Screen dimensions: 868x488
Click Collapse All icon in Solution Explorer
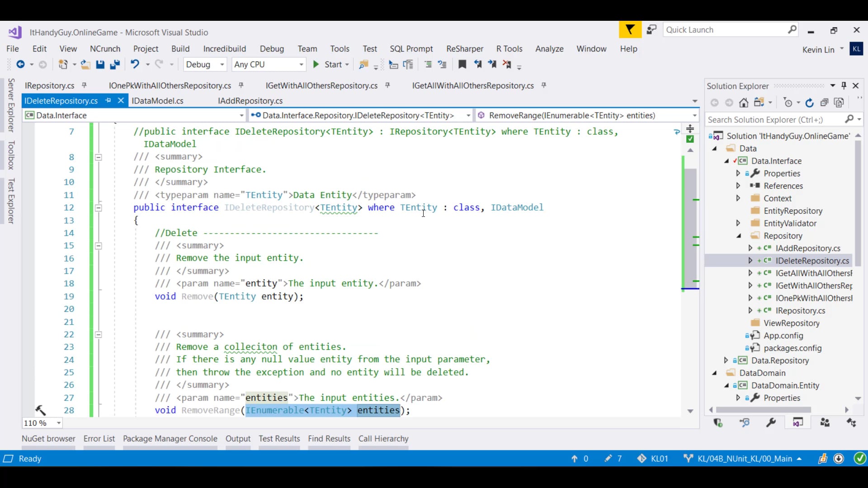pos(824,103)
